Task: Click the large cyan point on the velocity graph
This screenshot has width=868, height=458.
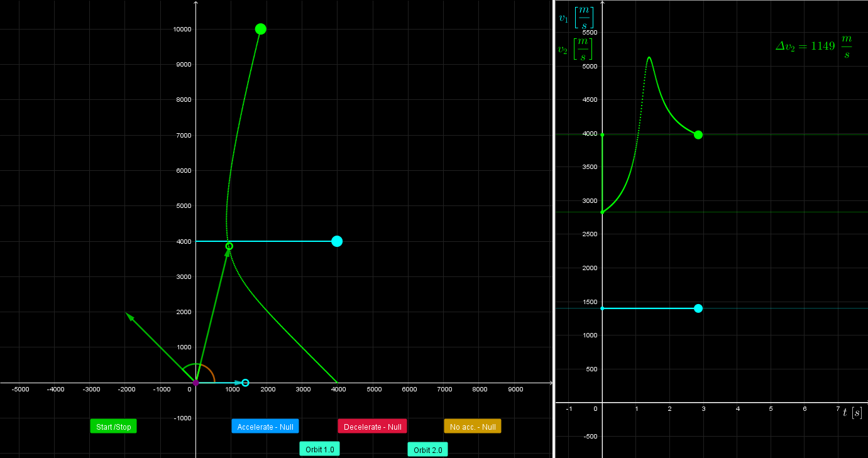Action: click(x=698, y=308)
